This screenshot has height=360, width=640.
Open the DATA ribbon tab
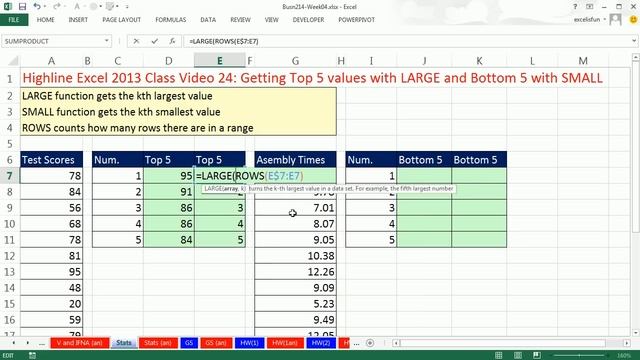[x=208, y=20]
